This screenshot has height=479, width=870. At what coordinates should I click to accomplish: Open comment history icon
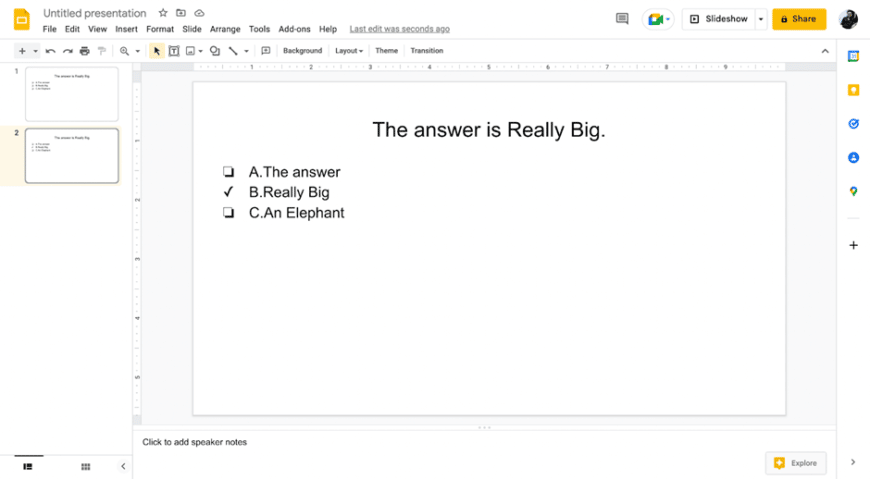click(622, 19)
